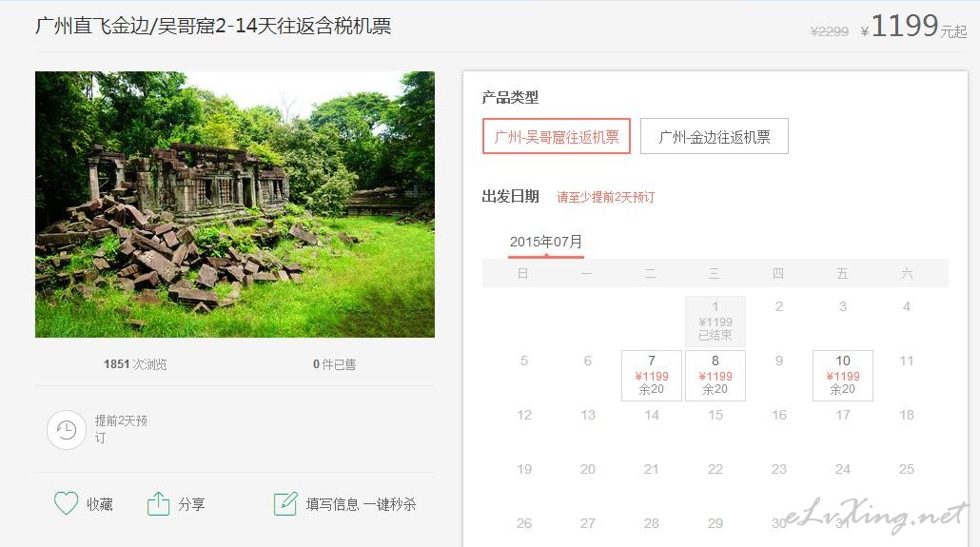Click the heart favorite icon
This screenshot has height=547, width=980.
[x=66, y=503]
